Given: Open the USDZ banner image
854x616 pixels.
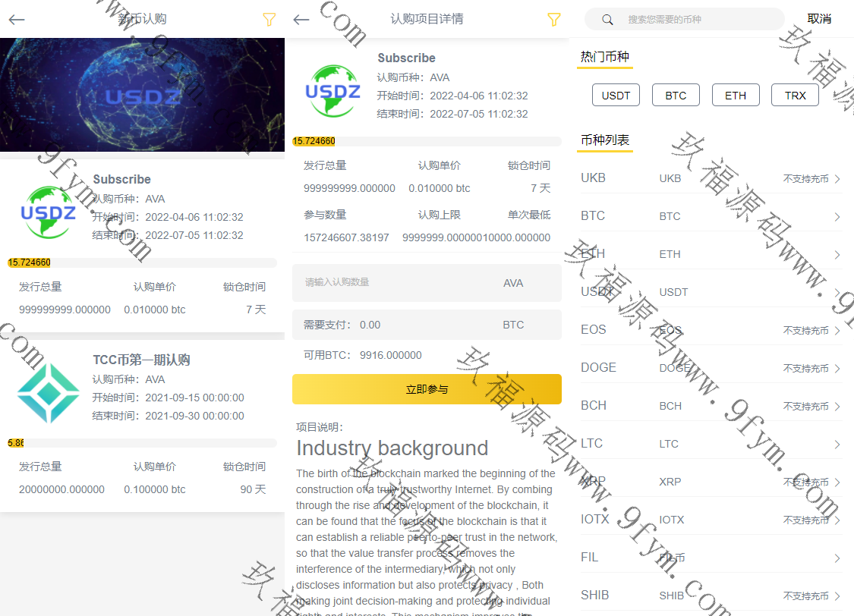Looking at the screenshot, I should coord(142,95).
